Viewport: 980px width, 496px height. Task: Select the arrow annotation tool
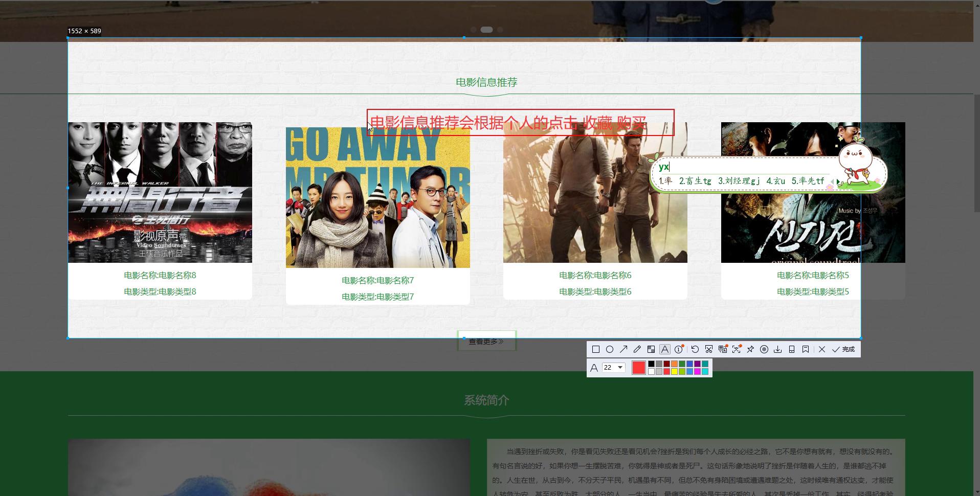click(x=623, y=349)
